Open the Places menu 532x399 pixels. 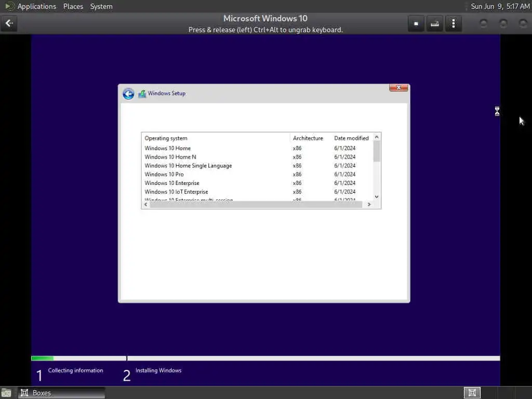tap(73, 6)
